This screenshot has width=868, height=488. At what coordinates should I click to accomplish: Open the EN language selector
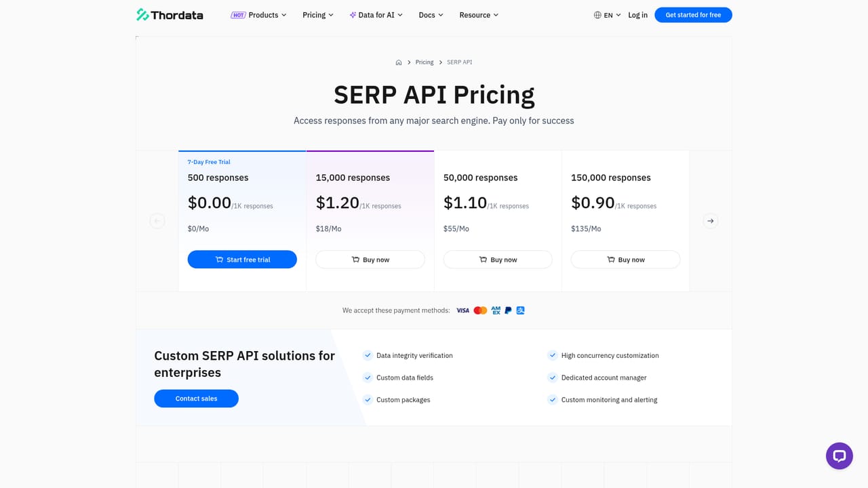pos(608,15)
